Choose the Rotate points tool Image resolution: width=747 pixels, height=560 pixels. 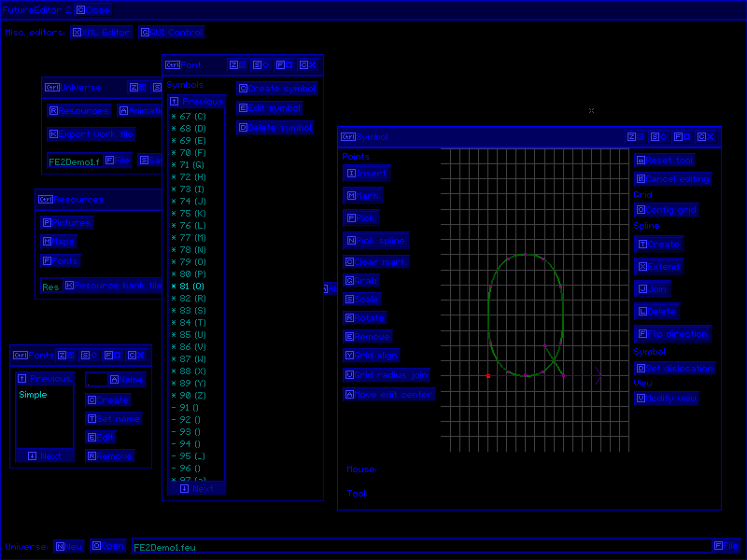(x=364, y=318)
